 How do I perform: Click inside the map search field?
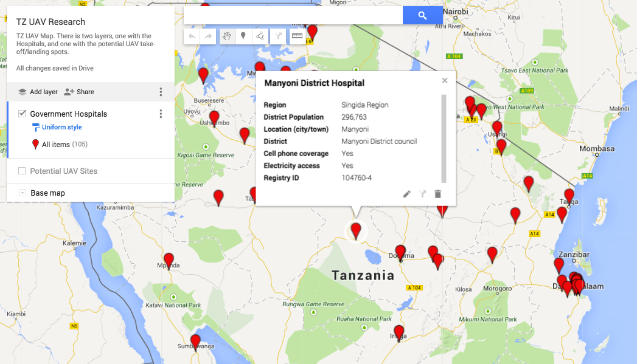click(x=293, y=16)
